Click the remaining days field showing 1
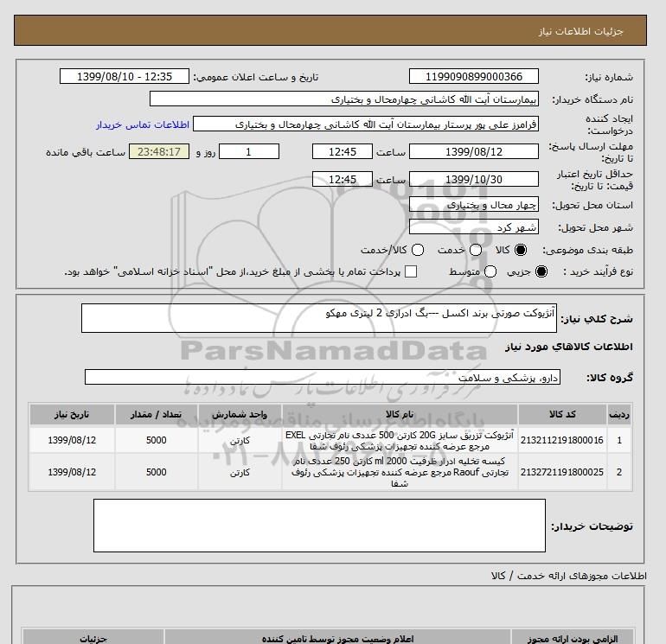This screenshot has width=666, height=644. tap(249, 151)
